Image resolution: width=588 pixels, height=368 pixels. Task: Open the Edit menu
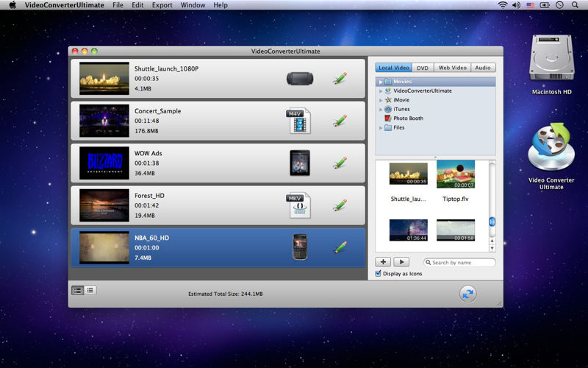click(137, 5)
